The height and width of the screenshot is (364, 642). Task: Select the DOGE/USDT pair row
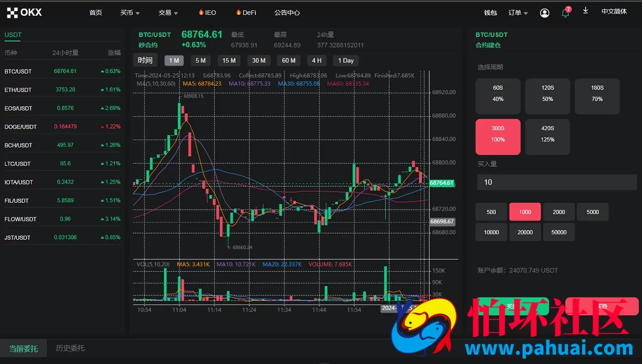tap(62, 127)
